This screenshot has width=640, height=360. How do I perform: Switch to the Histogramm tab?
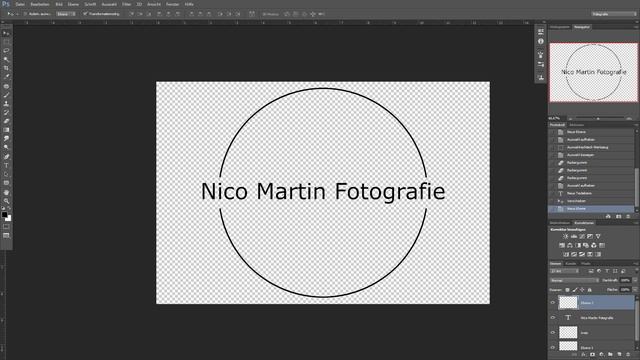560,27
